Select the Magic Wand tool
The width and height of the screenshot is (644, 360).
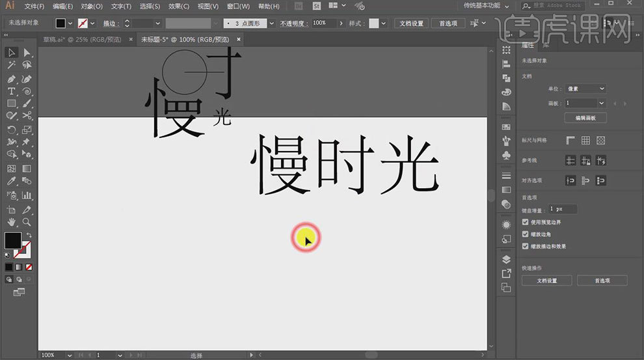point(12,65)
